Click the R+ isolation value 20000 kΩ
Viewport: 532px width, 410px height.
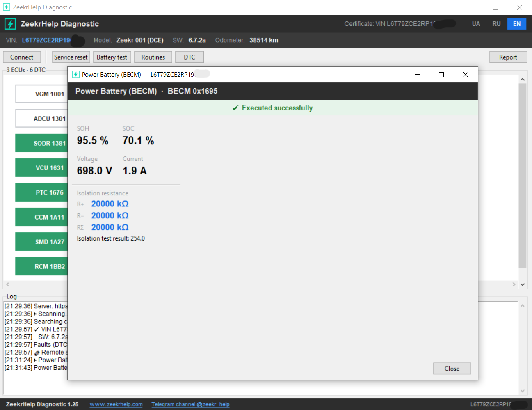(110, 204)
